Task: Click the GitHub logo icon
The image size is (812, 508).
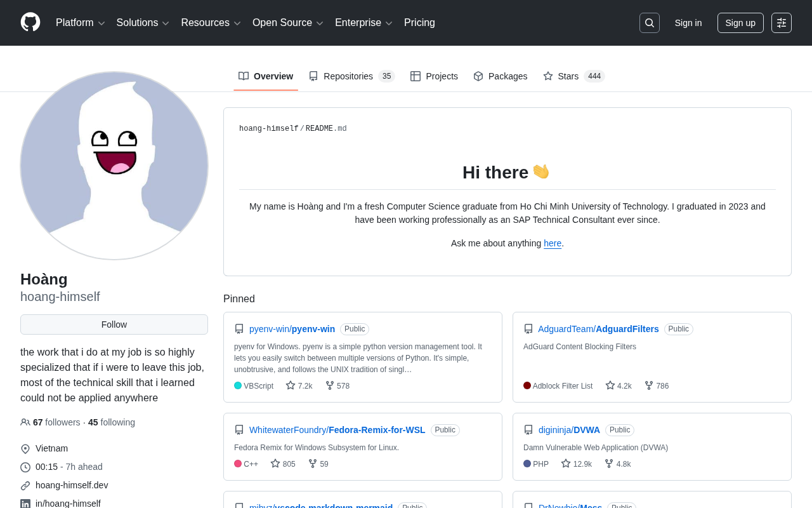Action: (30, 22)
